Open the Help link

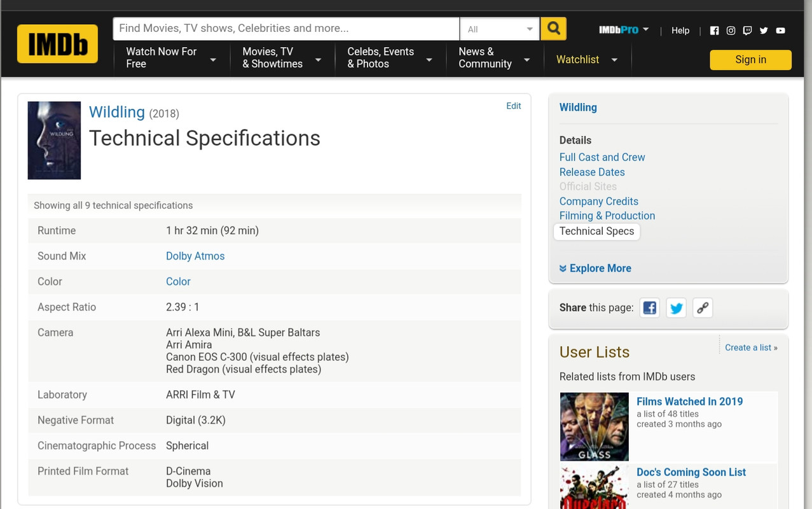point(680,31)
